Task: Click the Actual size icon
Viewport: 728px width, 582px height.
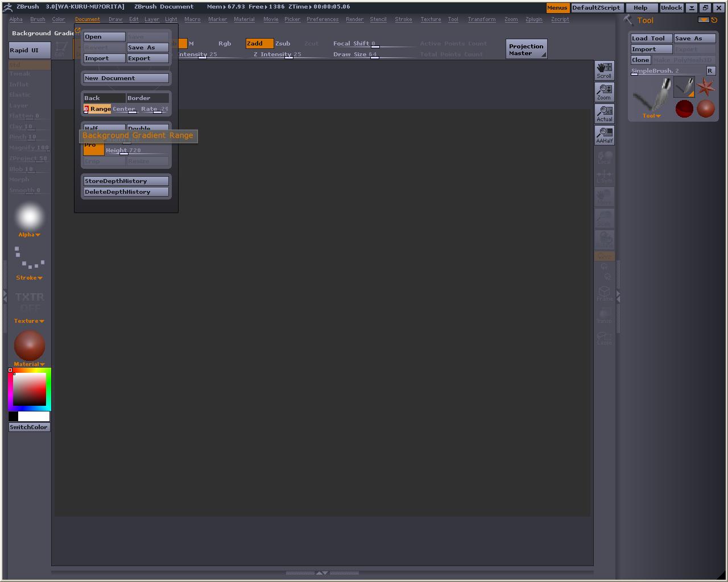Action: tap(604, 114)
